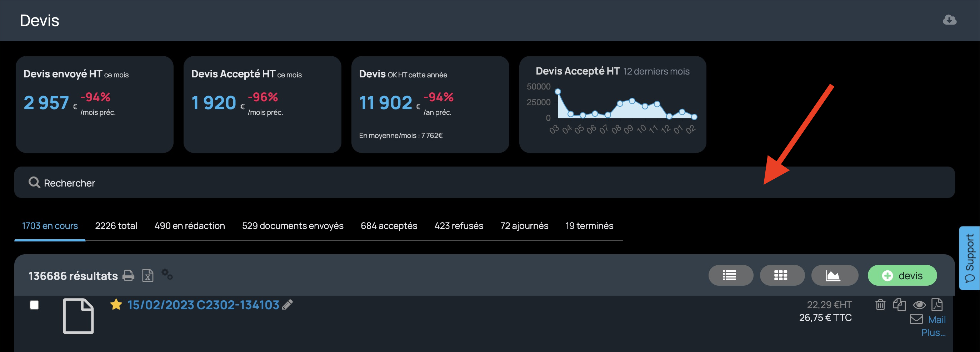Viewport: 980px width, 352px height.
Task: Open the Plus... link for more actions
Action: [933, 333]
